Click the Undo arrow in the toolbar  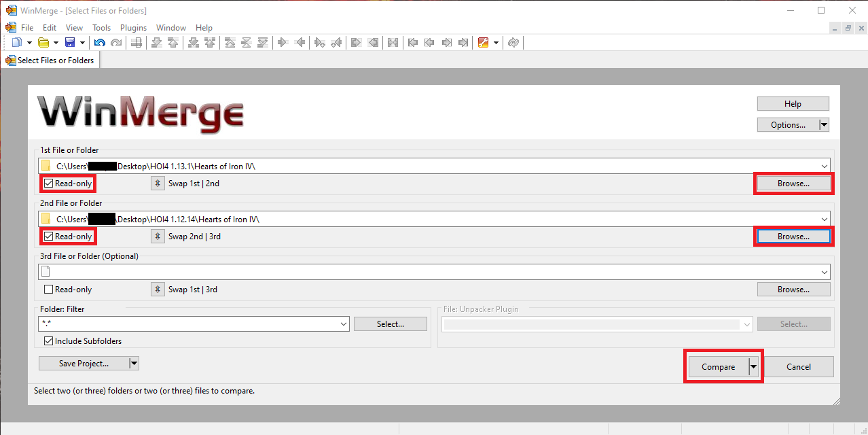(x=100, y=43)
